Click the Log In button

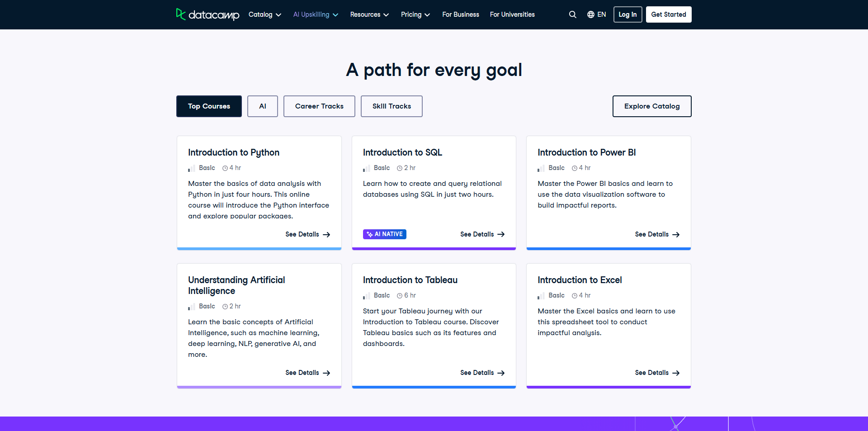(627, 14)
